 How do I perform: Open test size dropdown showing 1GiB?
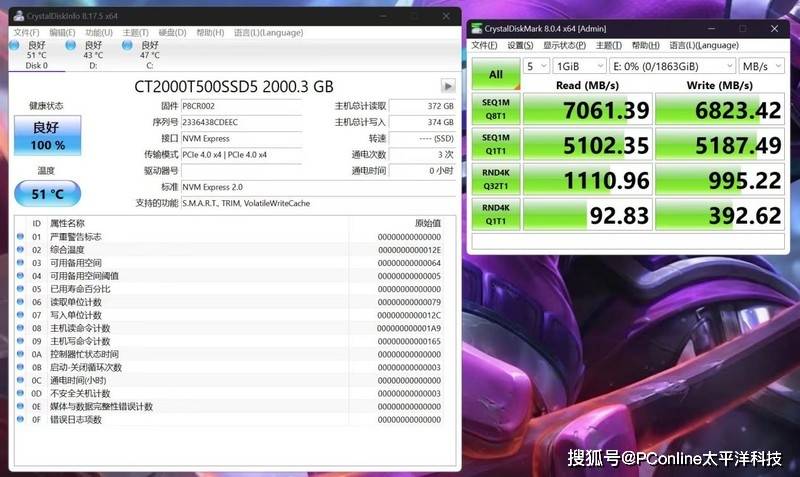click(580, 66)
